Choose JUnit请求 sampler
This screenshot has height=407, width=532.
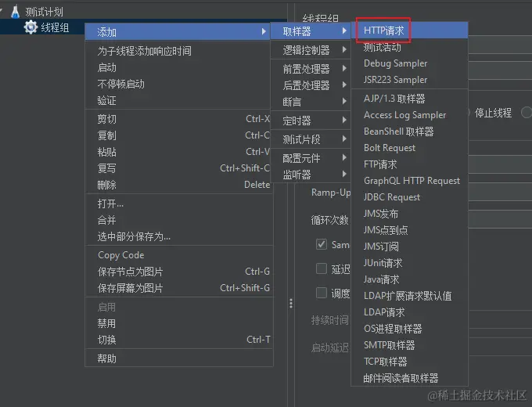tap(409, 263)
